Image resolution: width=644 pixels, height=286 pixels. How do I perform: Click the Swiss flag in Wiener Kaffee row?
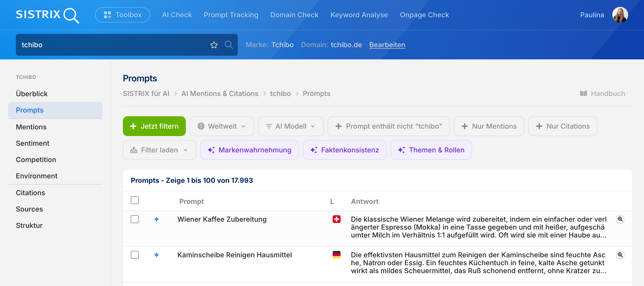pyautogui.click(x=337, y=219)
